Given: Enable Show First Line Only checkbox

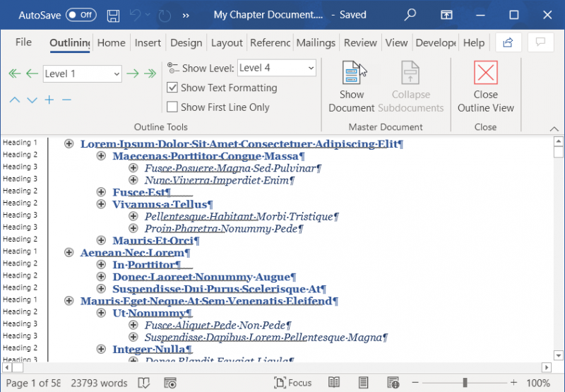Looking at the screenshot, I should [172, 107].
